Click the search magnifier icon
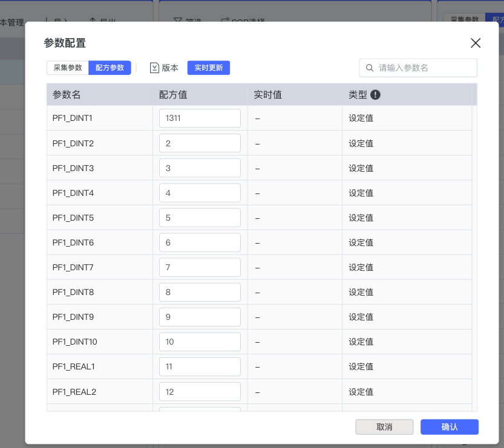Image resolution: width=504 pixels, height=448 pixels. tap(370, 68)
